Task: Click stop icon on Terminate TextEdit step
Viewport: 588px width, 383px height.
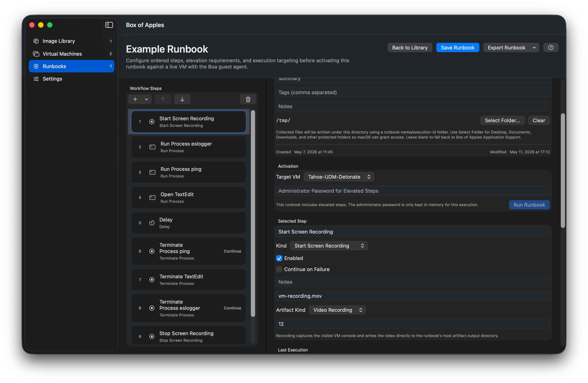Action: [x=152, y=280]
